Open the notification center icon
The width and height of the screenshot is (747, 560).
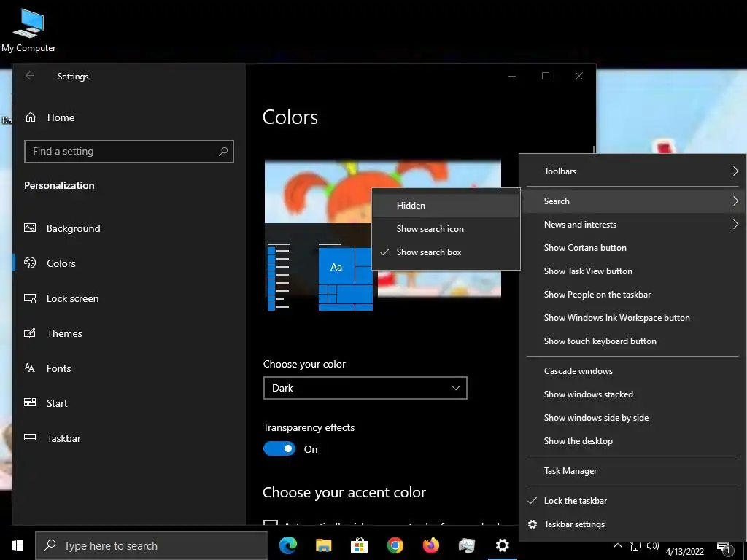click(725, 548)
